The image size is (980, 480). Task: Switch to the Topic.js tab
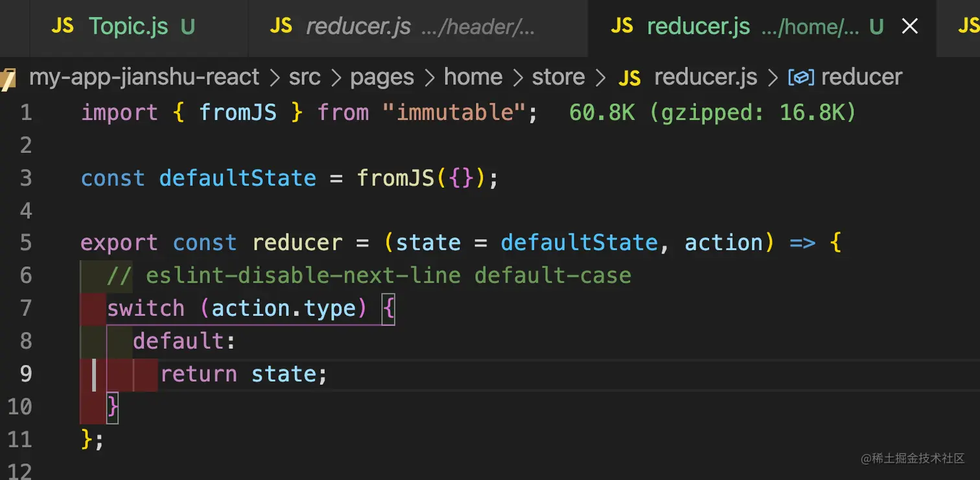tap(139, 27)
